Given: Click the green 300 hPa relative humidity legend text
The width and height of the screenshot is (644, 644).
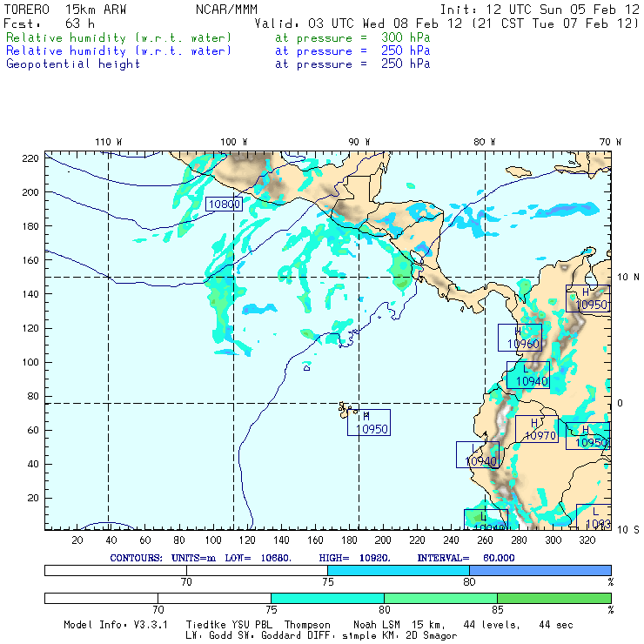Looking at the screenshot, I should 119,38.
